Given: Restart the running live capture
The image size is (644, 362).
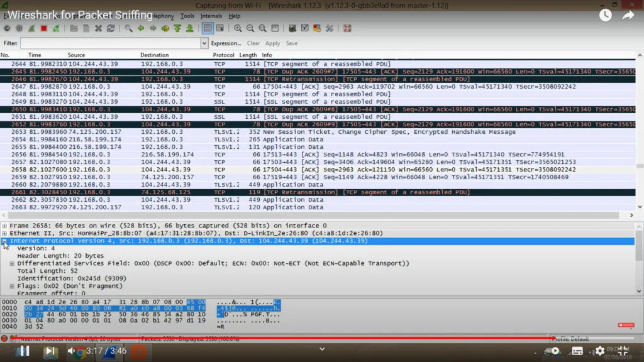Looking at the screenshot, I should tap(56, 28).
